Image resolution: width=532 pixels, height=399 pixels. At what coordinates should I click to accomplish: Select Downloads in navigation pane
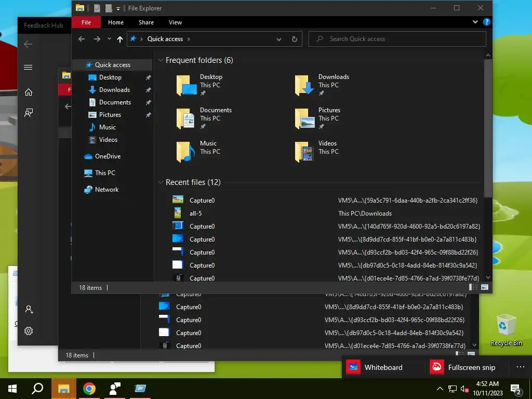(x=114, y=90)
